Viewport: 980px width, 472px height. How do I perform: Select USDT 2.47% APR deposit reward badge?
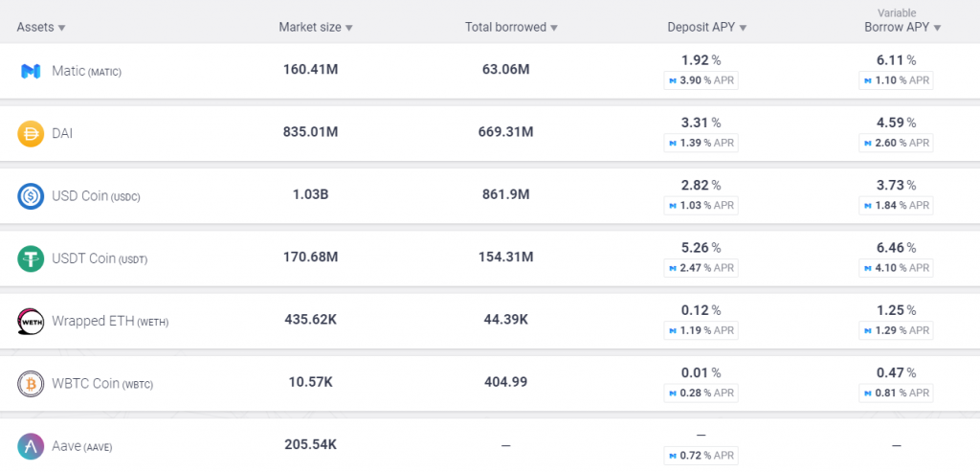[701, 268]
